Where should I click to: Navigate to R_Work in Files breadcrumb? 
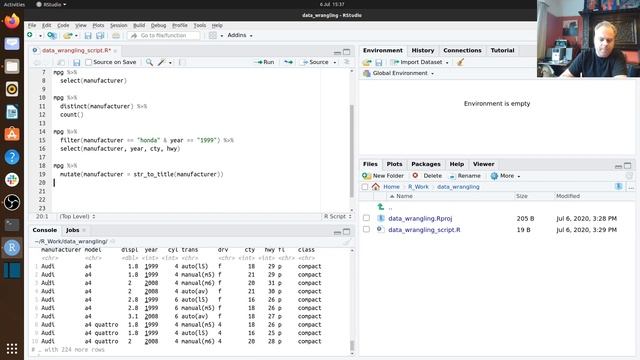tap(418, 187)
